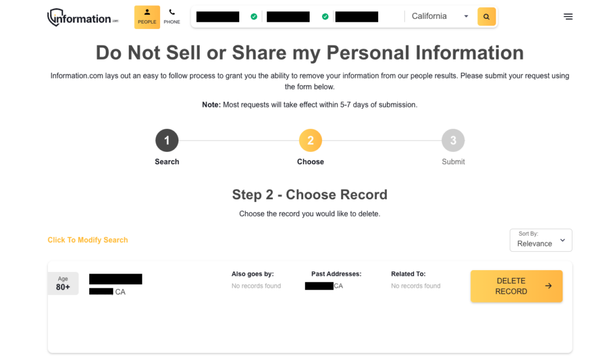The width and height of the screenshot is (605, 364).
Task: Click the arrow icon inside Delete Record button
Action: click(x=548, y=286)
